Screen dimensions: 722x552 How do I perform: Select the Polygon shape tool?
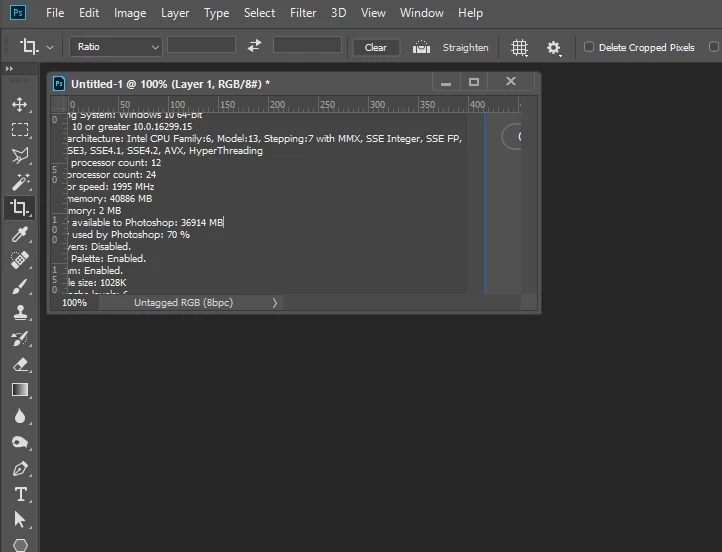click(20, 545)
